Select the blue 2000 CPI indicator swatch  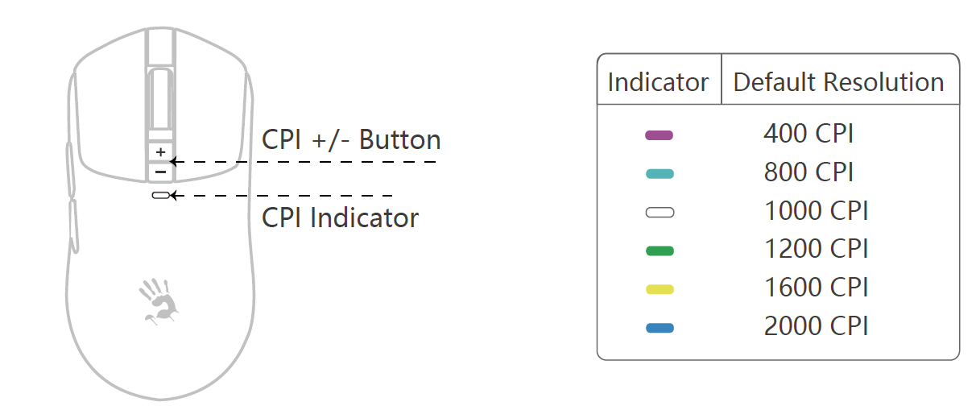point(660,328)
